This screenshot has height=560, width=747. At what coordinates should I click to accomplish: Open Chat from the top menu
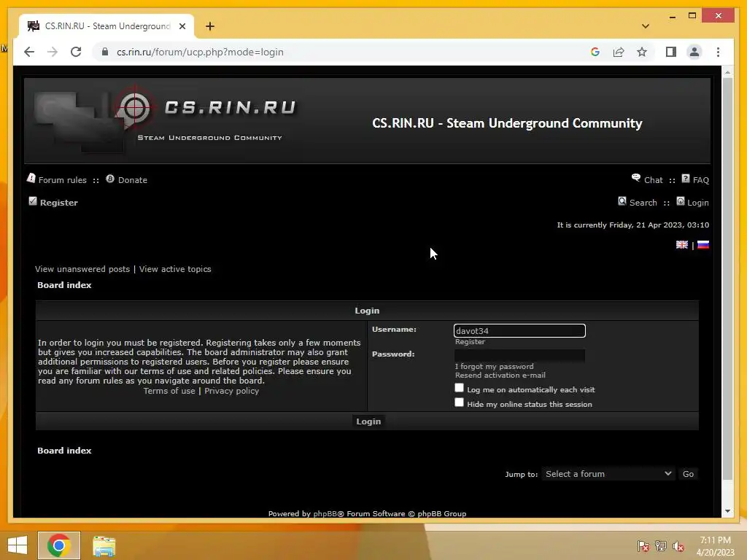click(x=653, y=180)
